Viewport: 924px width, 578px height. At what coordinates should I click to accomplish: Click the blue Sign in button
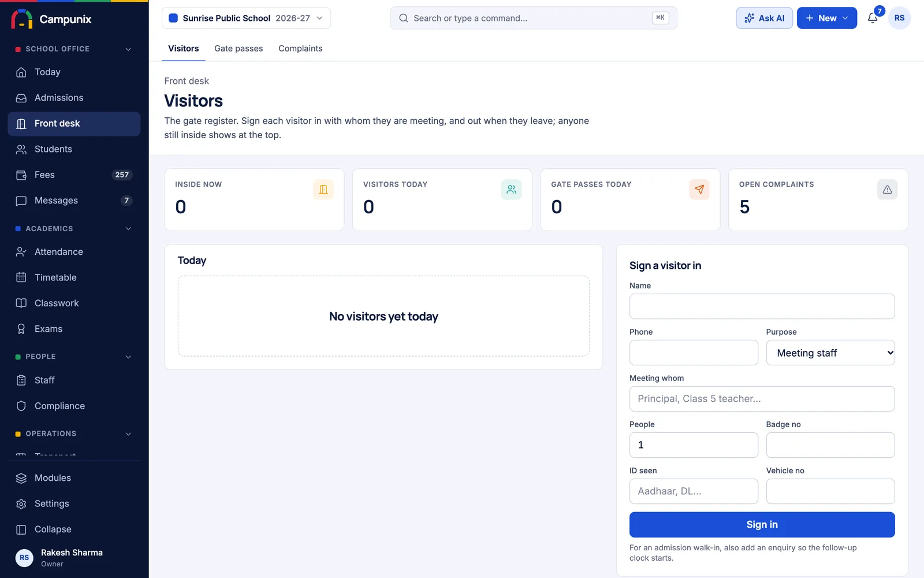762,525
